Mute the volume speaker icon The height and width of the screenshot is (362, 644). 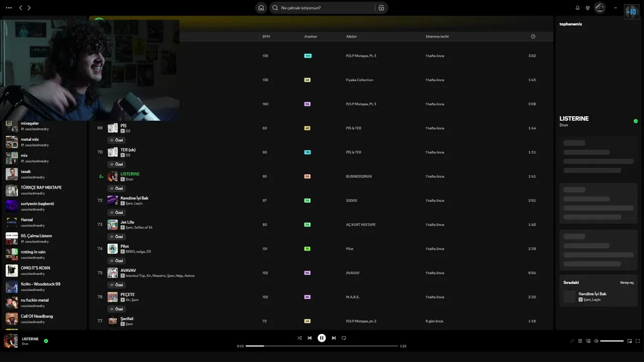click(596, 341)
